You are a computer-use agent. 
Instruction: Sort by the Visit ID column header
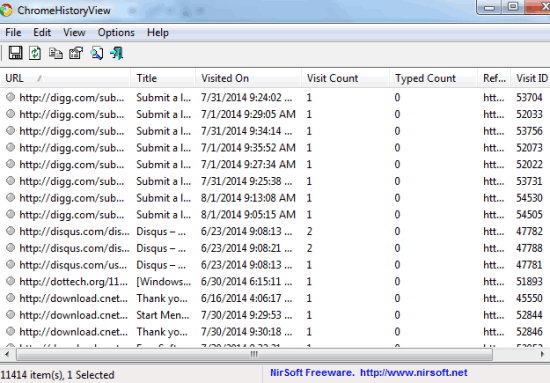[531, 78]
